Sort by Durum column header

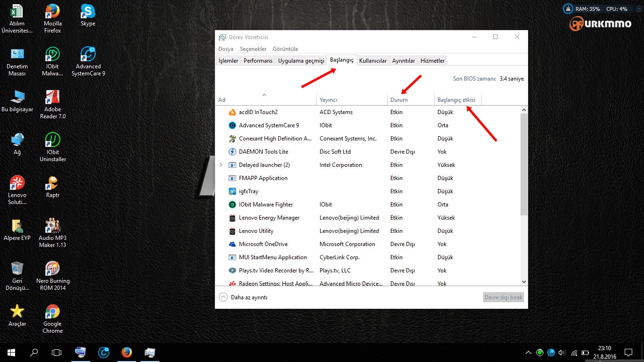tap(411, 99)
